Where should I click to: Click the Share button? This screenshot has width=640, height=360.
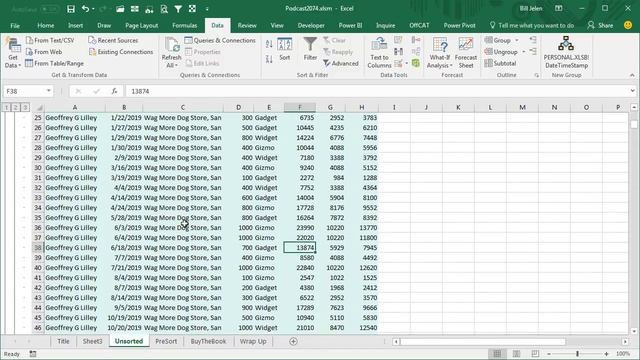click(600, 25)
